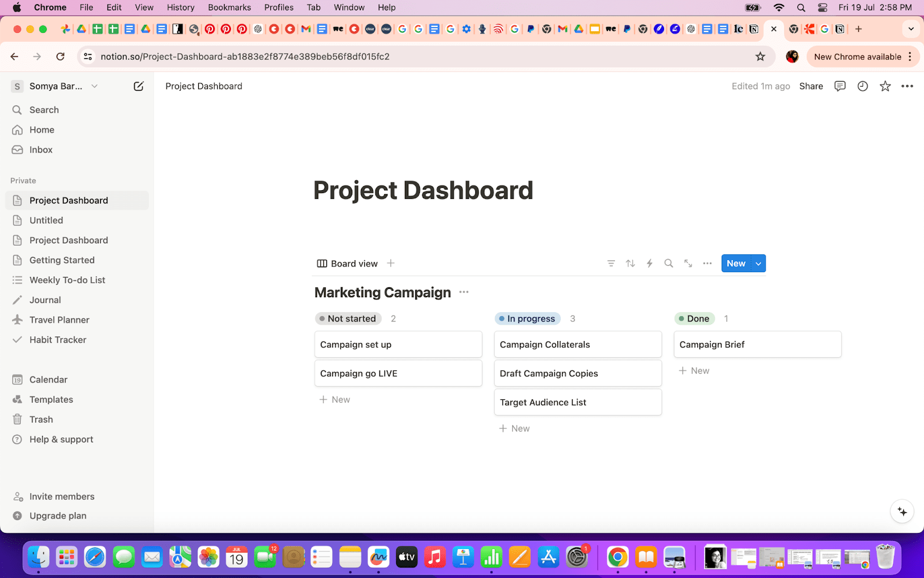Click Upgrade plan in the sidebar

pos(57,515)
